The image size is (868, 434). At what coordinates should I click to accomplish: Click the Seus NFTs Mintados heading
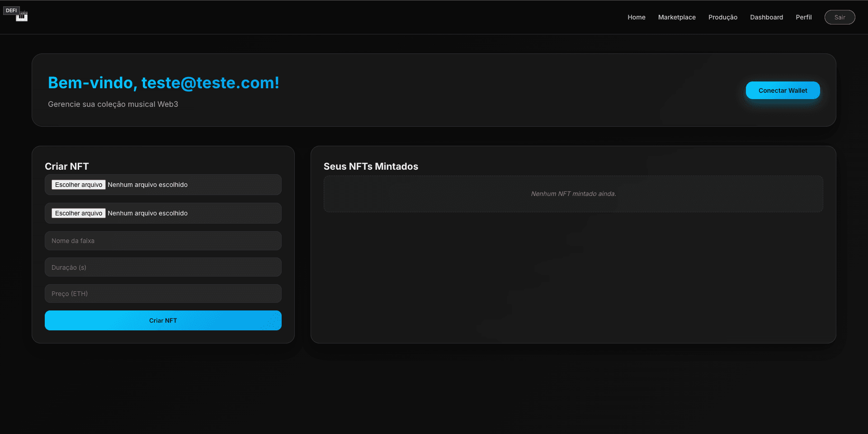[371, 167]
